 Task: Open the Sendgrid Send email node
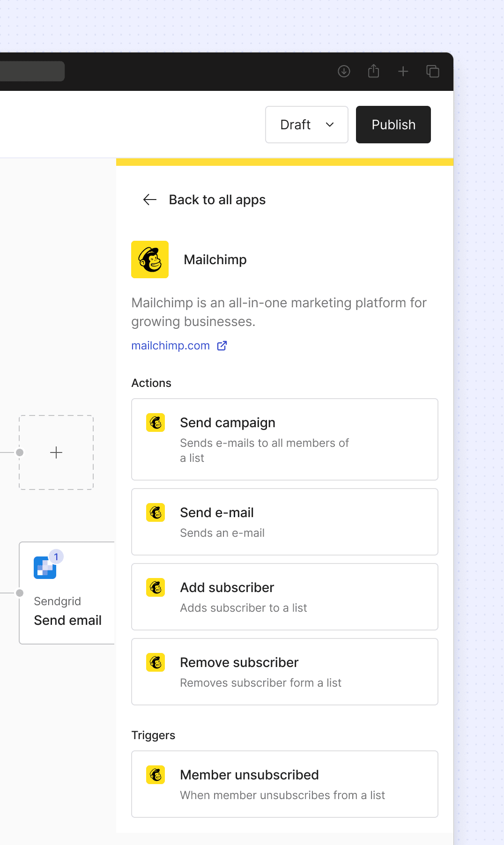pos(67,593)
